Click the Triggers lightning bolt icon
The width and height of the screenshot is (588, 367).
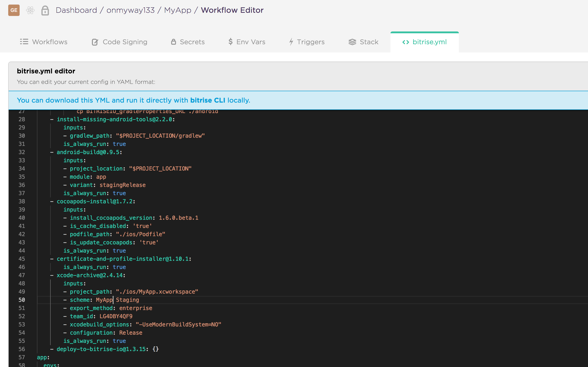(291, 42)
